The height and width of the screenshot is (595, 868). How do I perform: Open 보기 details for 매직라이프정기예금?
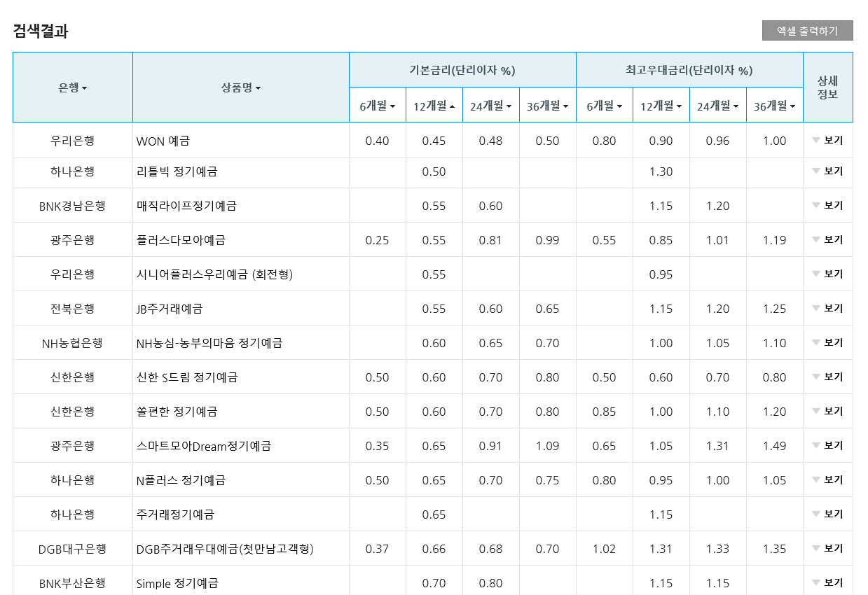pyautogui.click(x=827, y=205)
